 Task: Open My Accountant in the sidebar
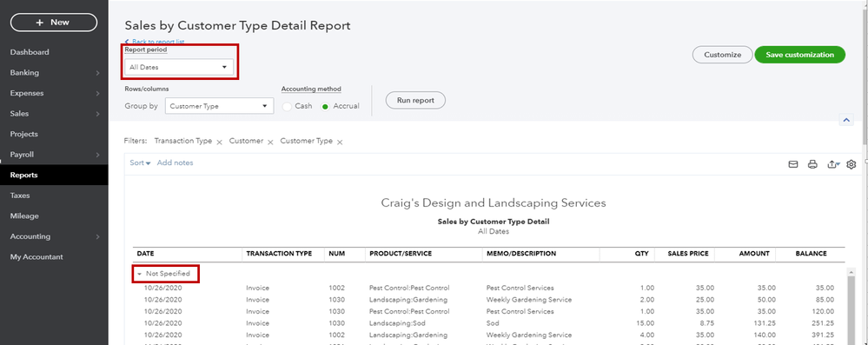(36, 257)
